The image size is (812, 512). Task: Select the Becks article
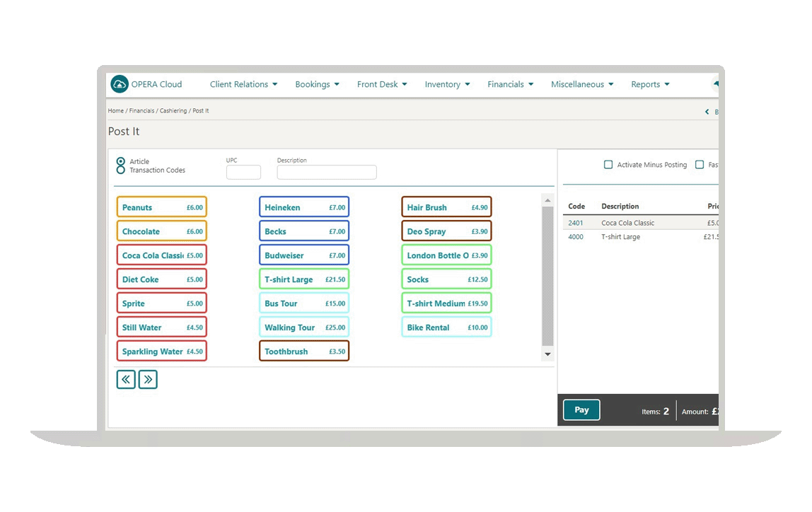[304, 231]
